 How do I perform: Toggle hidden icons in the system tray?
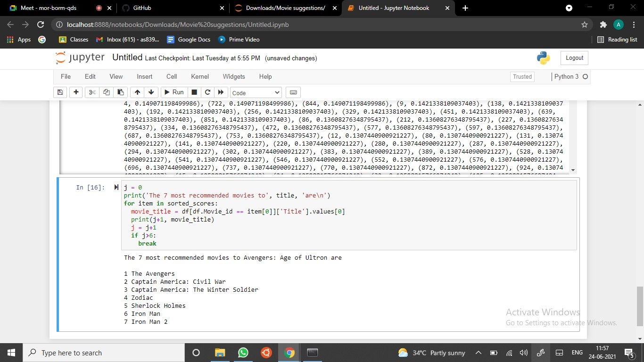click(x=478, y=353)
